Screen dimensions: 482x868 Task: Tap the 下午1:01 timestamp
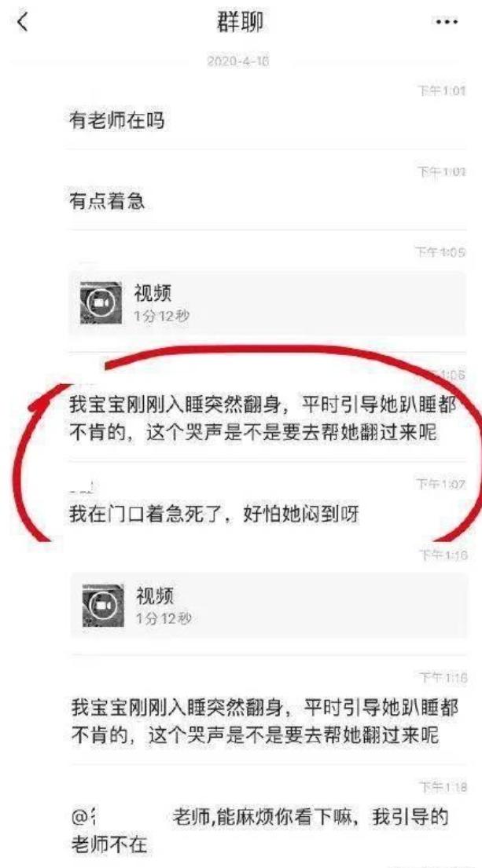pos(441,91)
